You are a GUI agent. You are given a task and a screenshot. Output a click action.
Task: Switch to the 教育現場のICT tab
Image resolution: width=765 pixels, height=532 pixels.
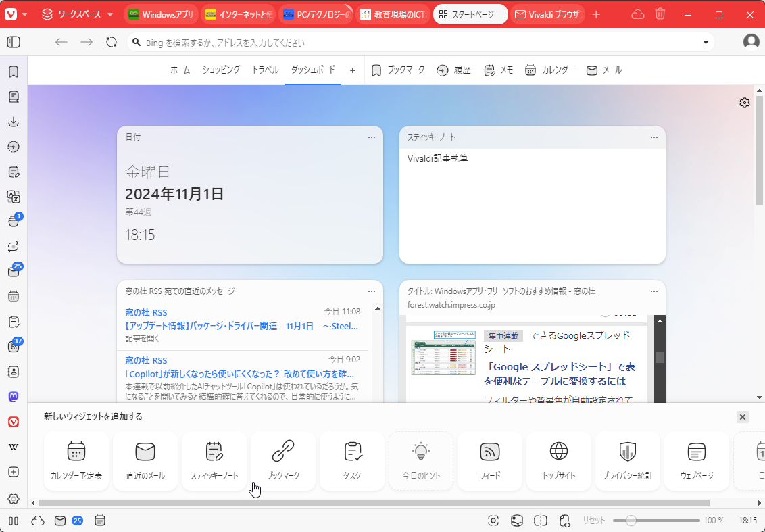pyautogui.click(x=393, y=15)
